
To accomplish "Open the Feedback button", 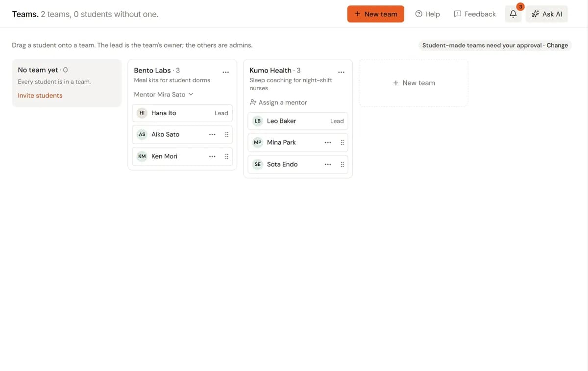I will tap(475, 14).
